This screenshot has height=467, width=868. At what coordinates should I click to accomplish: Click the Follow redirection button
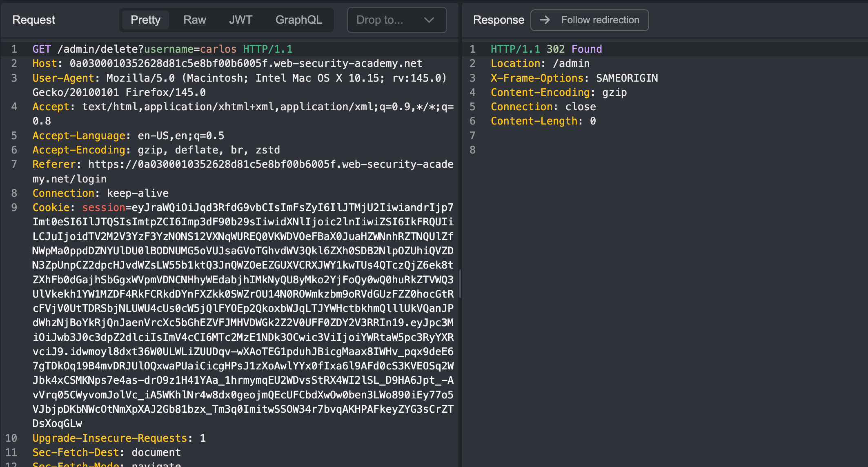point(590,20)
